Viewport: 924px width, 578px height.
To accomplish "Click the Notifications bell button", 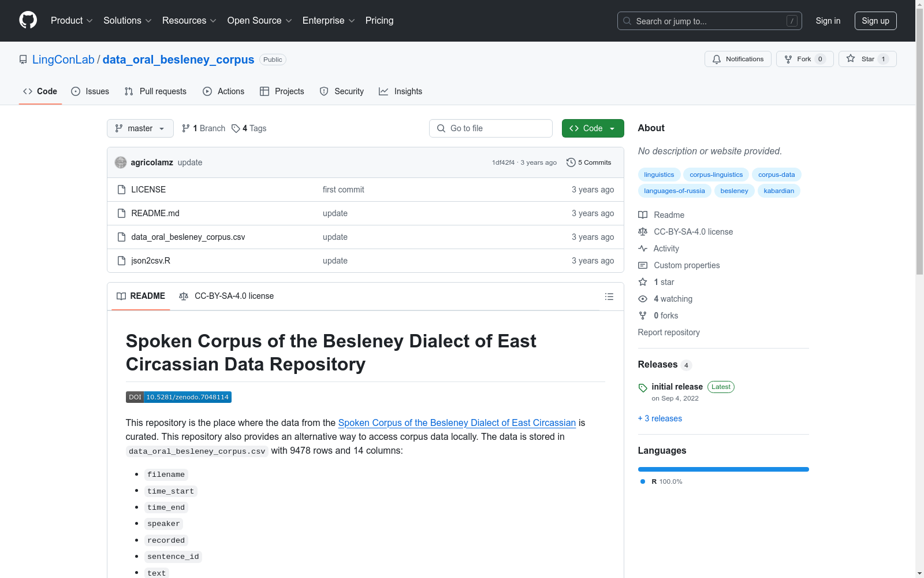I will click(737, 59).
